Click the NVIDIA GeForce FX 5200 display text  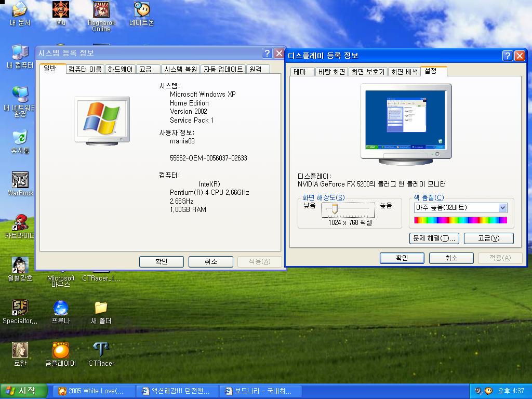[x=371, y=184]
